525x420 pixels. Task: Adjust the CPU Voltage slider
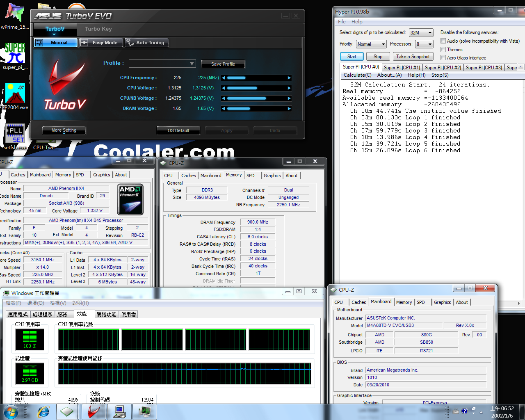(256, 88)
